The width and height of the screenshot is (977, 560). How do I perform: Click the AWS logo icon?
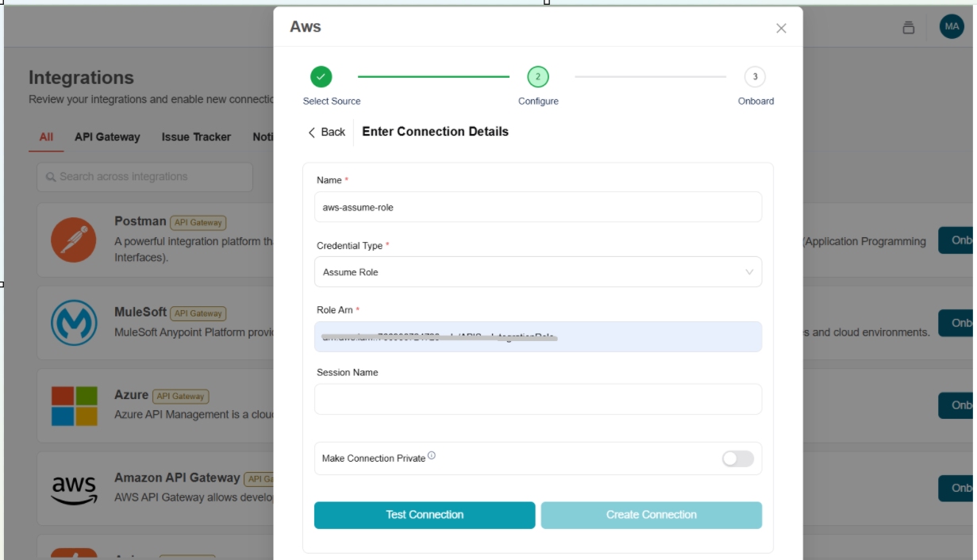tap(74, 488)
